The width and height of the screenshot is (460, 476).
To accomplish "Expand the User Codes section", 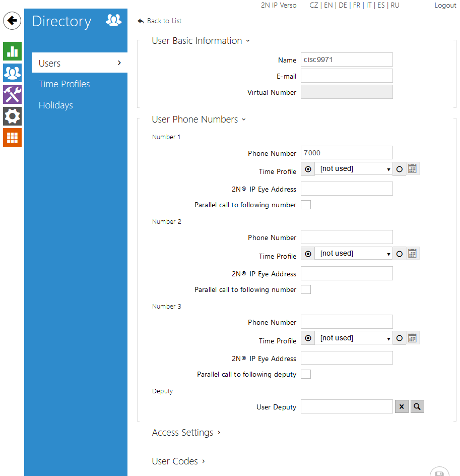I will (x=178, y=461).
